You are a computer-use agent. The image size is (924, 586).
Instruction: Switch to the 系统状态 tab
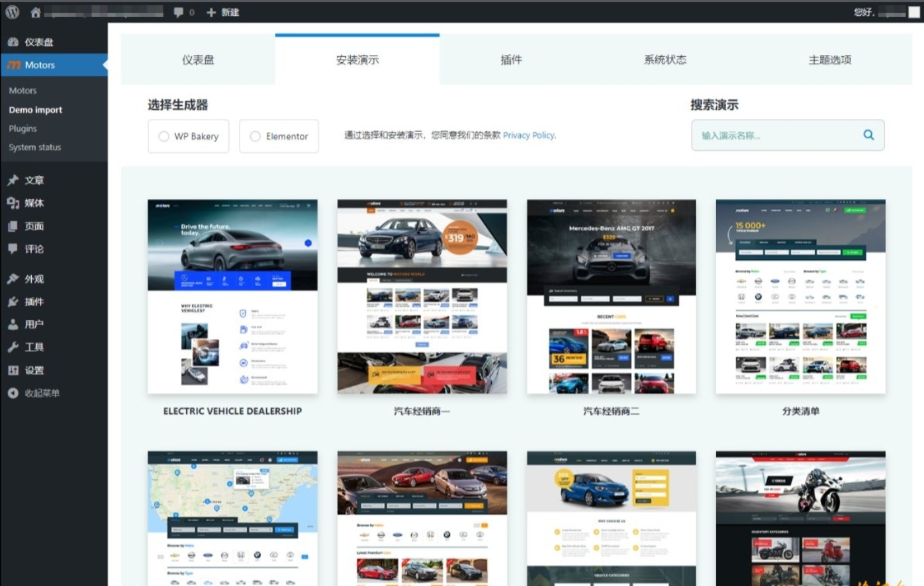coord(665,60)
